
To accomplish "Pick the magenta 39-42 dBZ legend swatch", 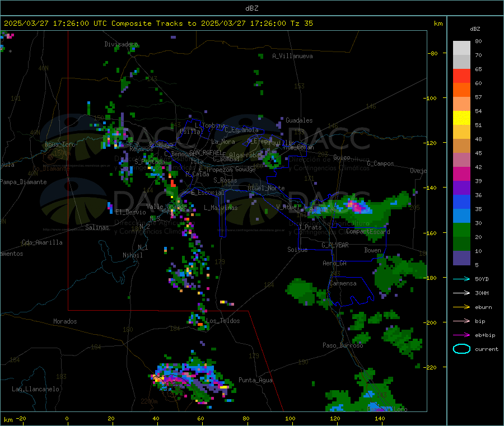I will click(461, 174).
